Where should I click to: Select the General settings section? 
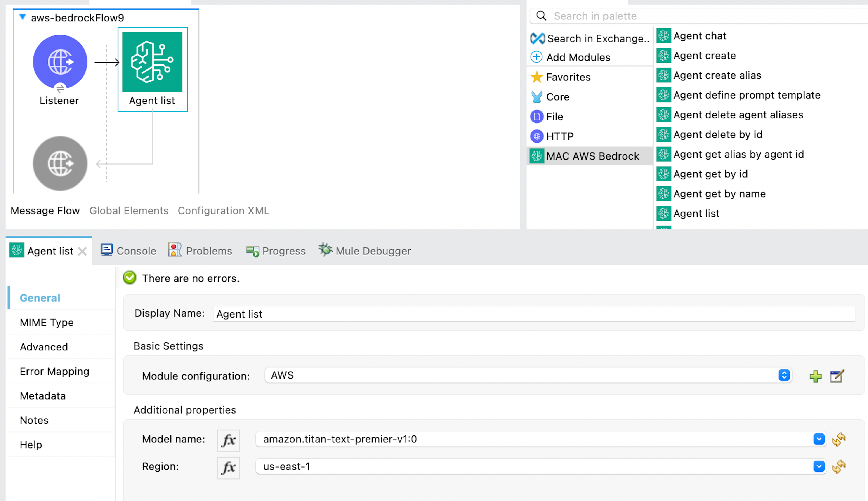61,298
